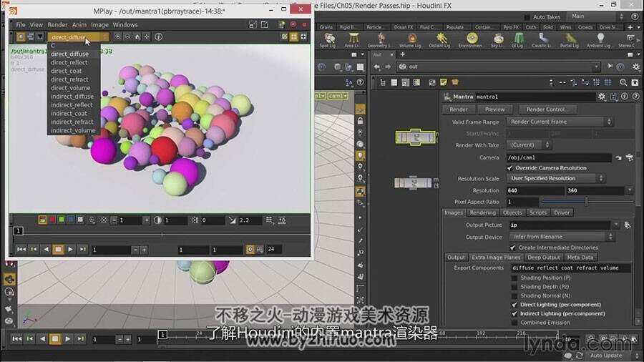Select the Volume Light shelf tool
This screenshot has height=362, width=644.
(x=411, y=40)
